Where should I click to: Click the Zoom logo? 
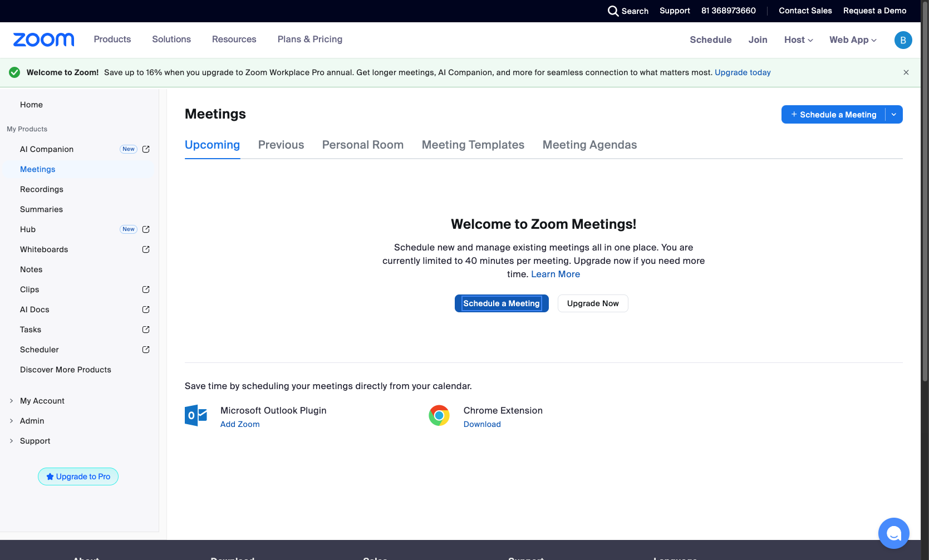(43, 40)
